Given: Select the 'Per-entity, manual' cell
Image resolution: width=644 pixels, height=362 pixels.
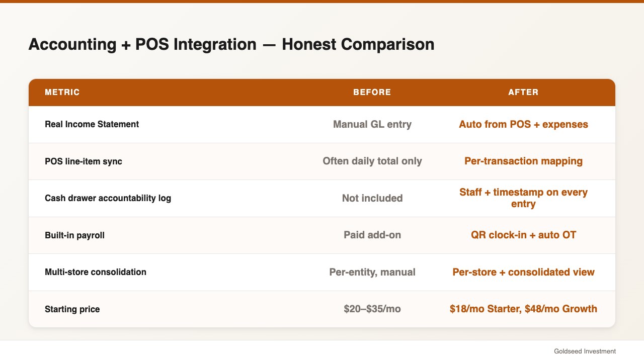Looking at the screenshot, I should [372, 272].
